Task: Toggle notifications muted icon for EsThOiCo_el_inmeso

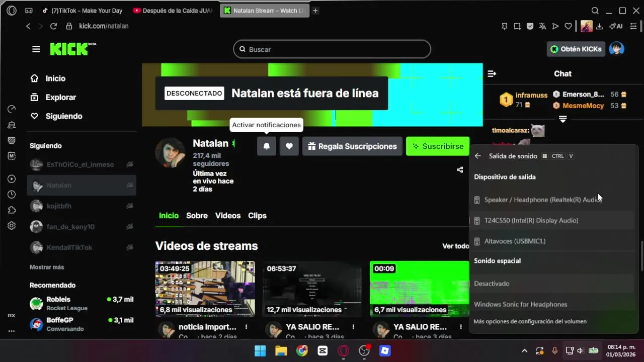Action: [x=129, y=164]
